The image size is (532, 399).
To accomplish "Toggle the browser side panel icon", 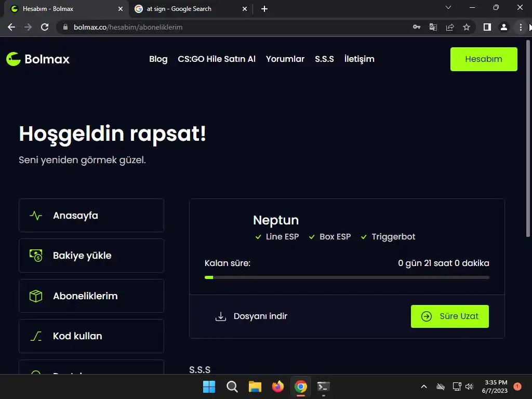I will (487, 27).
